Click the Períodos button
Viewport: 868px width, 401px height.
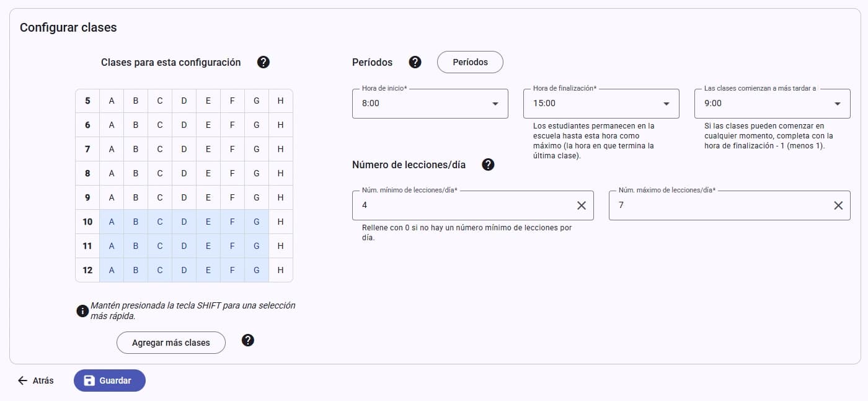(470, 62)
